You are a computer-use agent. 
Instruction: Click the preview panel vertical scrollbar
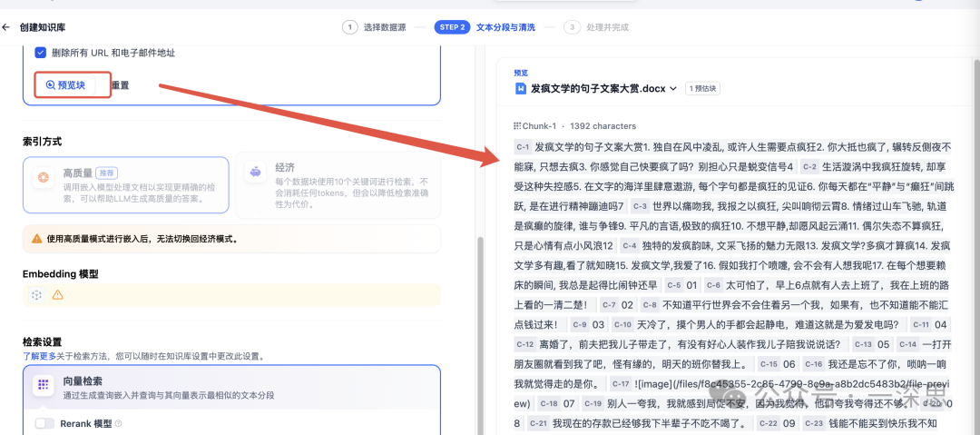pyautogui.click(x=977, y=247)
